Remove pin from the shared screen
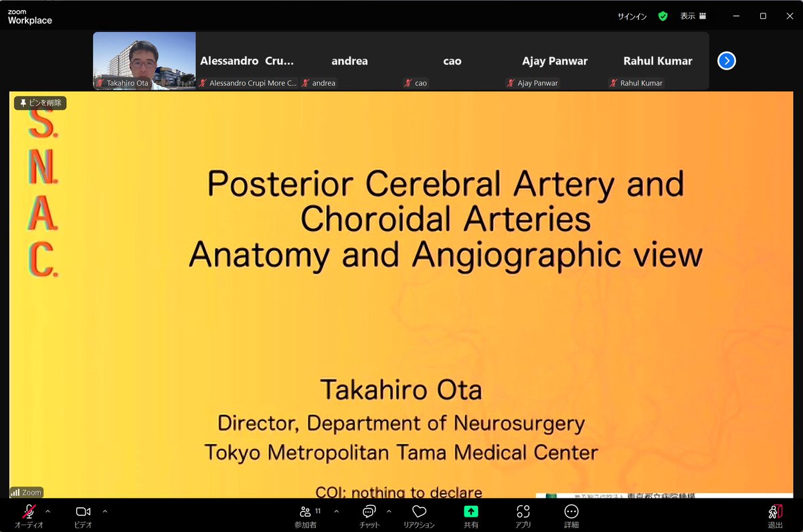The width and height of the screenshot is (803, 532). point(40,103)
